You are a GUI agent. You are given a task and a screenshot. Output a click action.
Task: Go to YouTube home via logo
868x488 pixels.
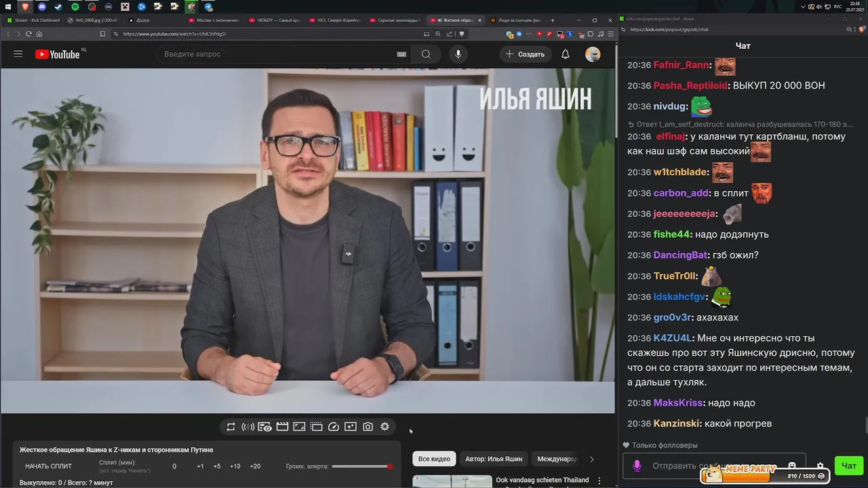[x=58, y=54]
